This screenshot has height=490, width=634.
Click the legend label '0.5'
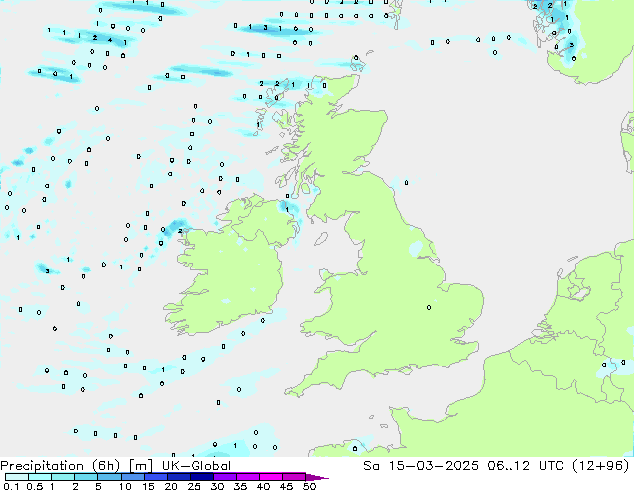pyautogui.click(x=34, y=486)
